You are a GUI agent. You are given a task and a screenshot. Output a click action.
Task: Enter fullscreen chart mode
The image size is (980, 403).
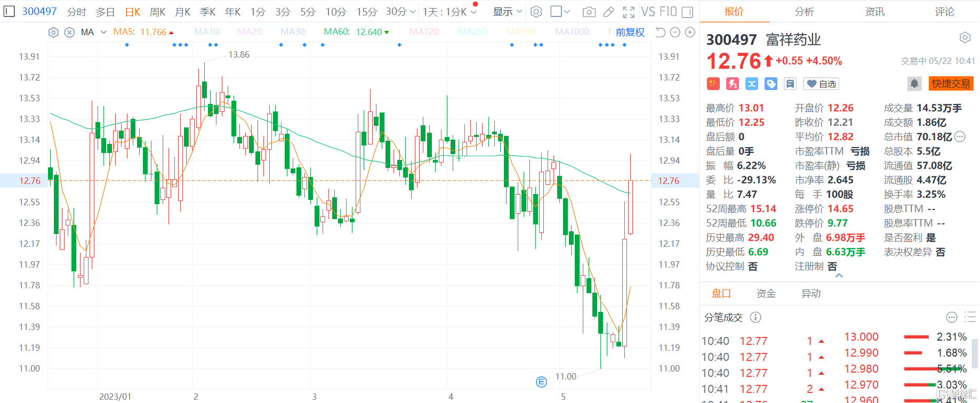click(x=629, y=12)
